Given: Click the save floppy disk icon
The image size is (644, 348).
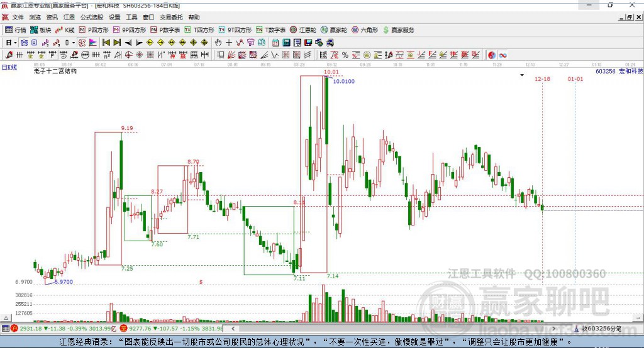Looking at the screenshot, I should click(x=308, y=43).
